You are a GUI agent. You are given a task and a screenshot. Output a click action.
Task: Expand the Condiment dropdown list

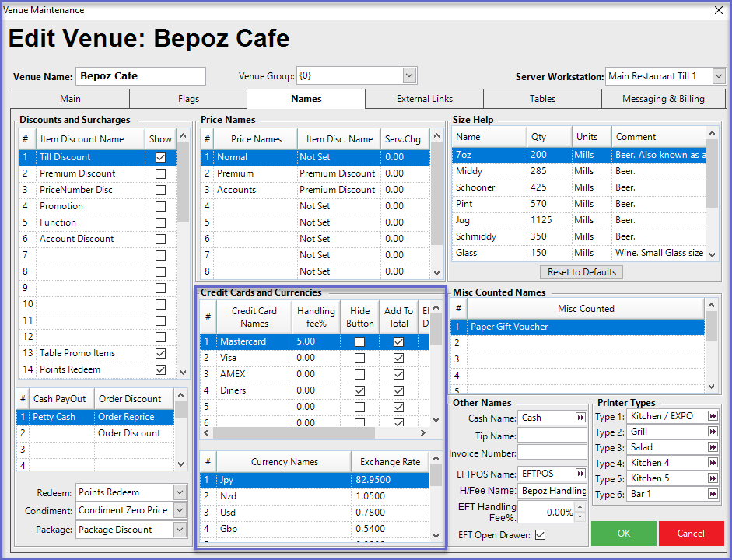click(180, 511)
